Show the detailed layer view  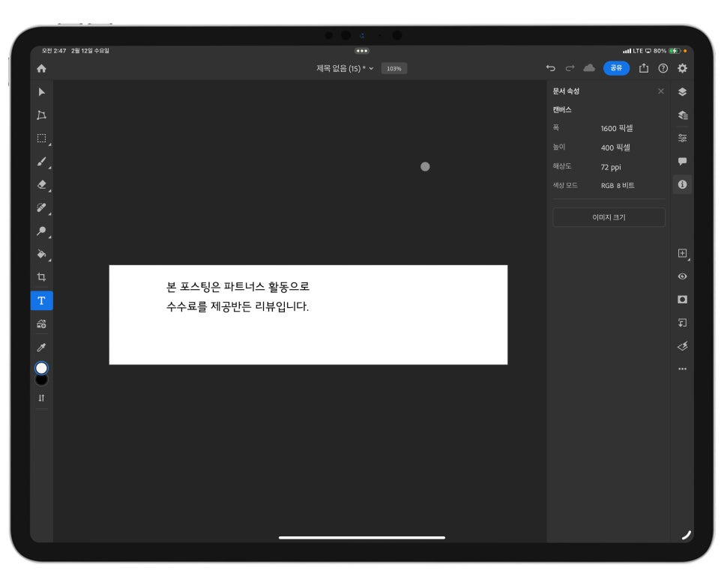click(683, 115)
